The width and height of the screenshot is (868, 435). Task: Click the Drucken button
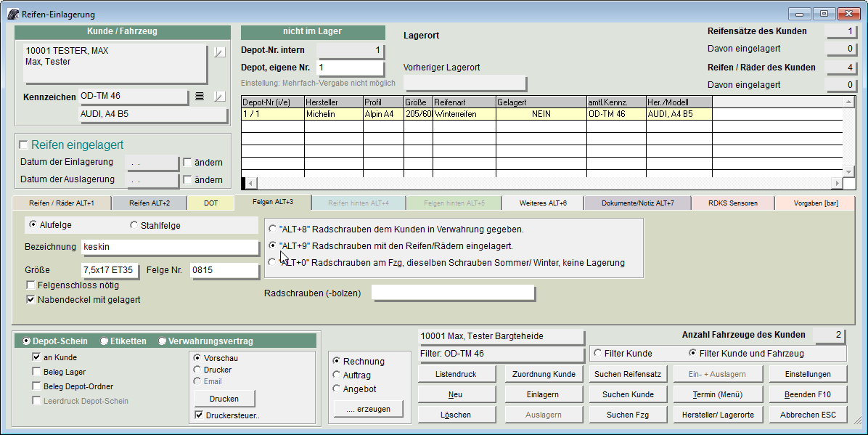(x=224, y=399)
